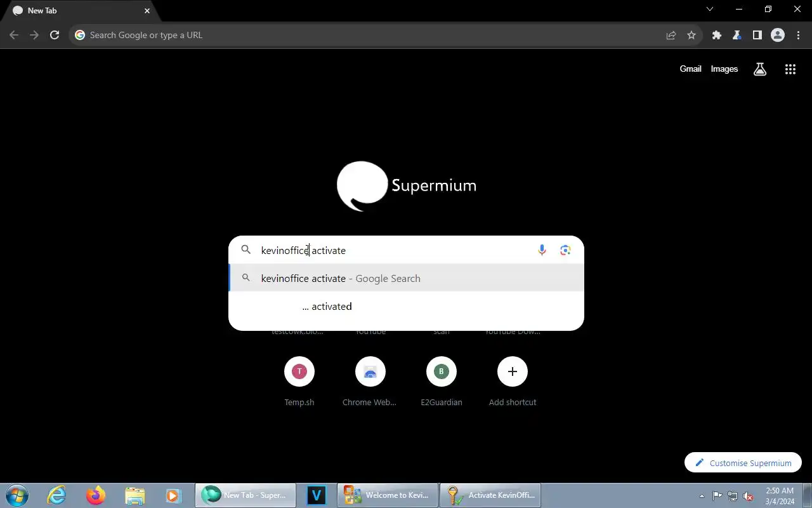The image size is (812, 508).
Task: Launch Internet Explorer from the taskbar
Action: point(57,495)
